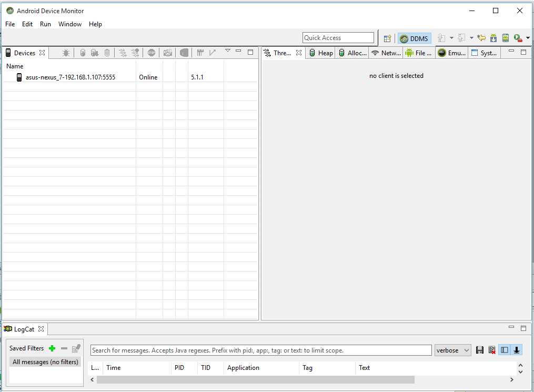
Task: Open the Edit menu
Action: 27,24
